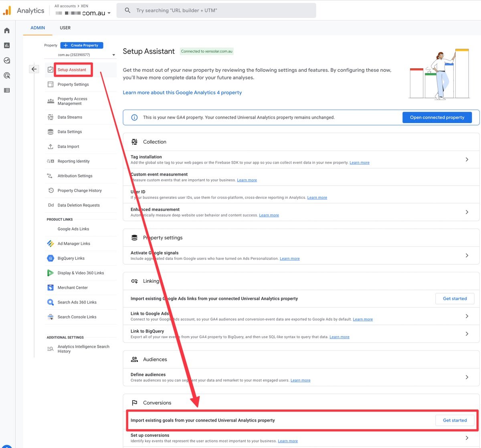Image resolution: width=481 pixels, height=448 pixels.
Task: Select Setup Assistant in the property menu
Action: tap(72, 70)
